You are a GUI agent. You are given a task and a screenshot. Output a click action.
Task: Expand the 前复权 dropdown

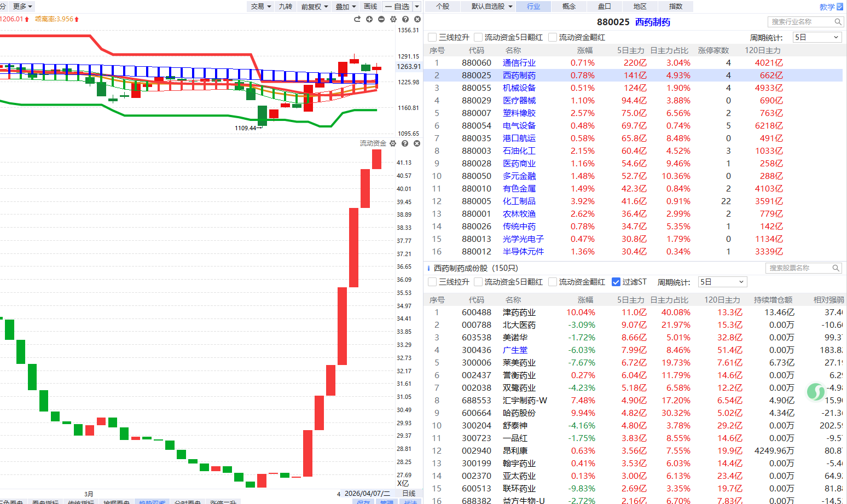[x=315, y=7]
